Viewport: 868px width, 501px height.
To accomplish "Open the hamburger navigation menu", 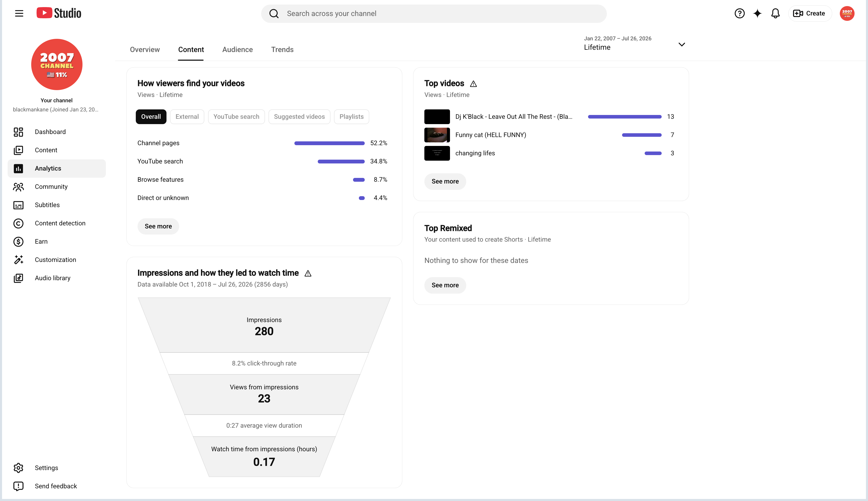I will point(19,13).
